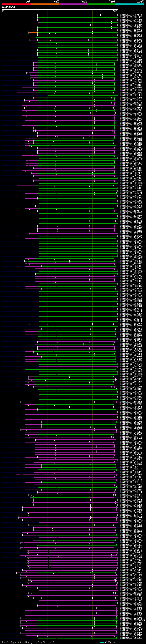Open hit UniRef100_Q9LNP1

(x=131, y=547)
